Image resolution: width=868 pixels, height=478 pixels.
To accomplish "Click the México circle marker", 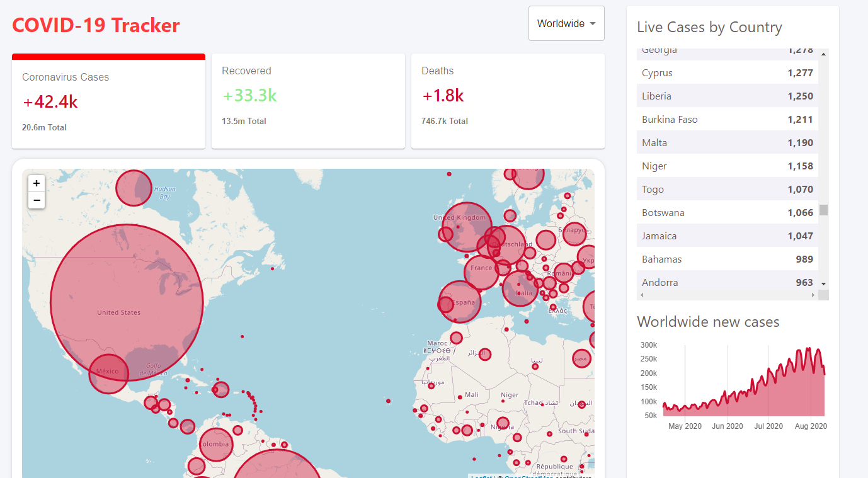I will tap(108, 374).
